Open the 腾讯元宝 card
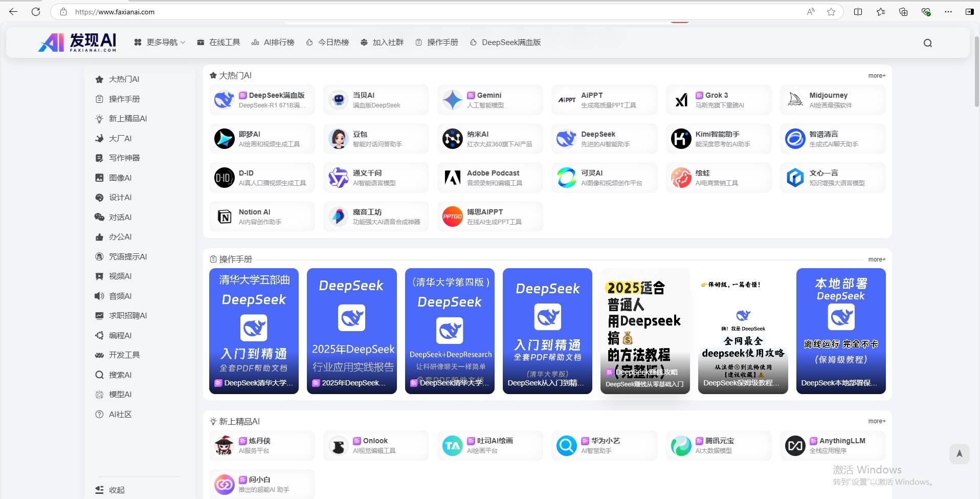This screenshot has width=980, height=499. [719, 445]
